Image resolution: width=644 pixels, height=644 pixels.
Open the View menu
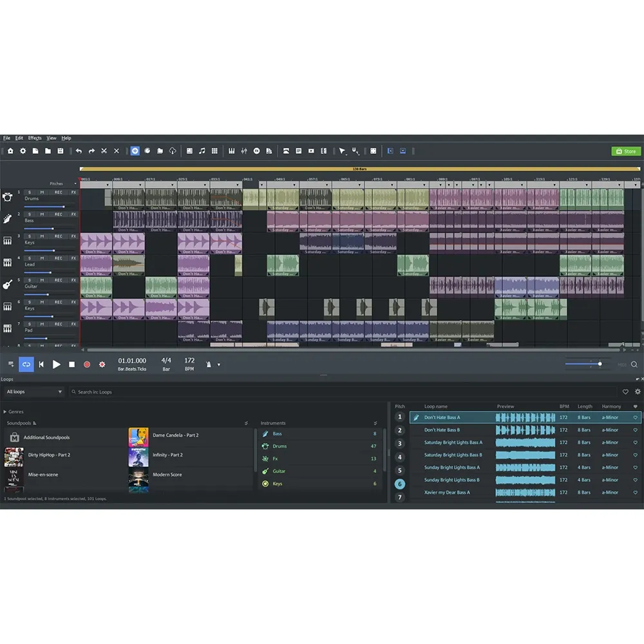[x=52, y=138]
